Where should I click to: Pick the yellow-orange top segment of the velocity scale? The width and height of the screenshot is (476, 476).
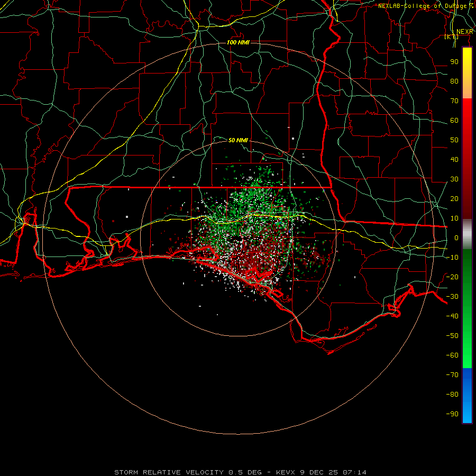[467, 73]
